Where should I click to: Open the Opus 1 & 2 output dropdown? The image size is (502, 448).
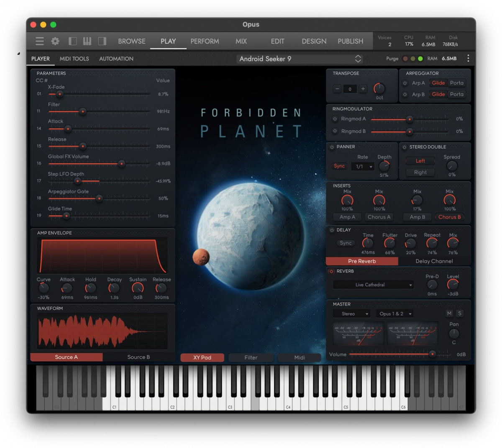pyautogui.click(x=394, y=313)
